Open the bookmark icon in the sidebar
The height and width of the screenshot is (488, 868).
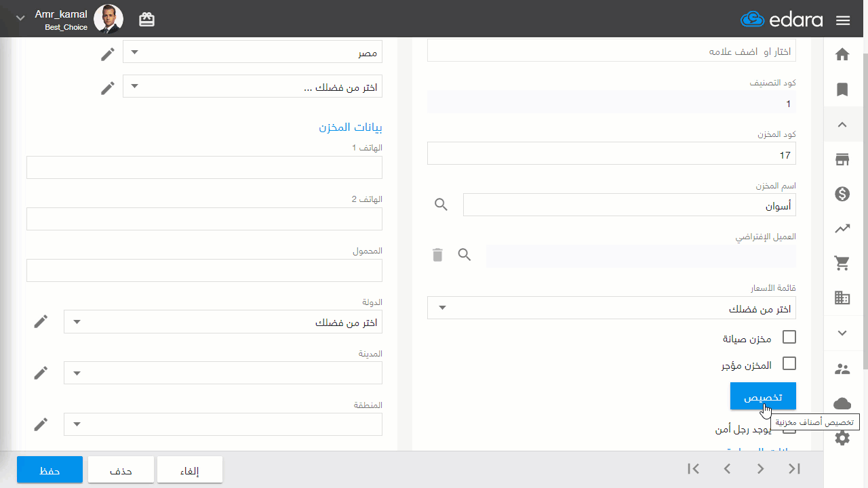click(x=842, y=89)
